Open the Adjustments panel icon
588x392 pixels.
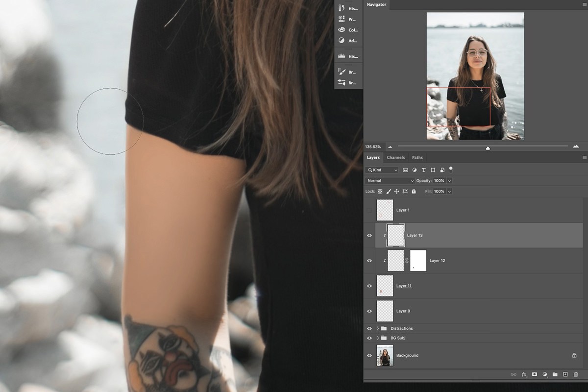(x=342, y=41)
